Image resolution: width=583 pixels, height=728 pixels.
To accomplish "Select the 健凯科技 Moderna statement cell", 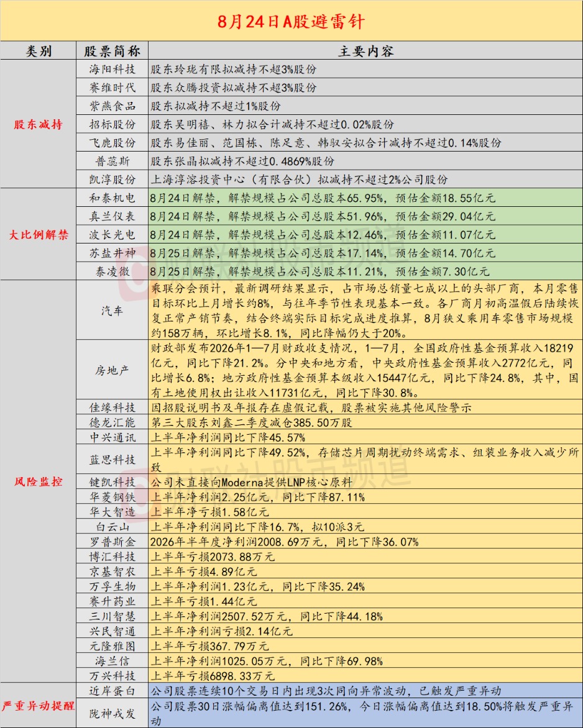I will coord(365,482).
